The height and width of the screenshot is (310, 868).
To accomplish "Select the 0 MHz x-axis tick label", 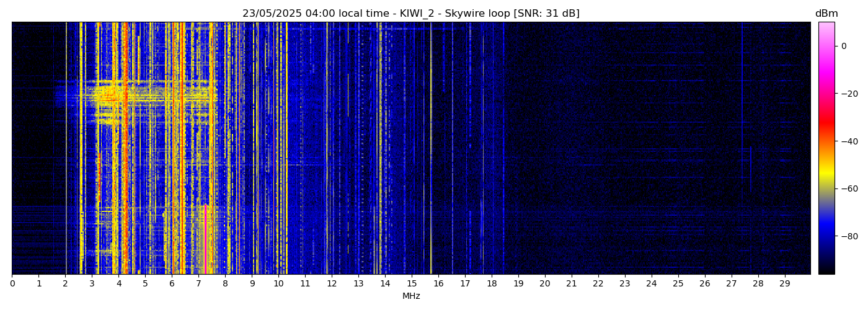I will click(x=12, y=284).
